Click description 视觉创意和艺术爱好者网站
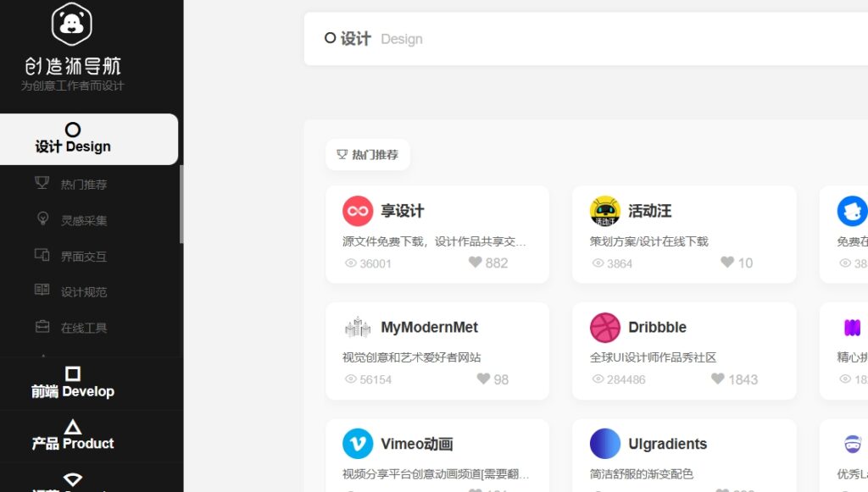This screenshot has width=868, height=492. pyautogui.click(x=411, y=357)
